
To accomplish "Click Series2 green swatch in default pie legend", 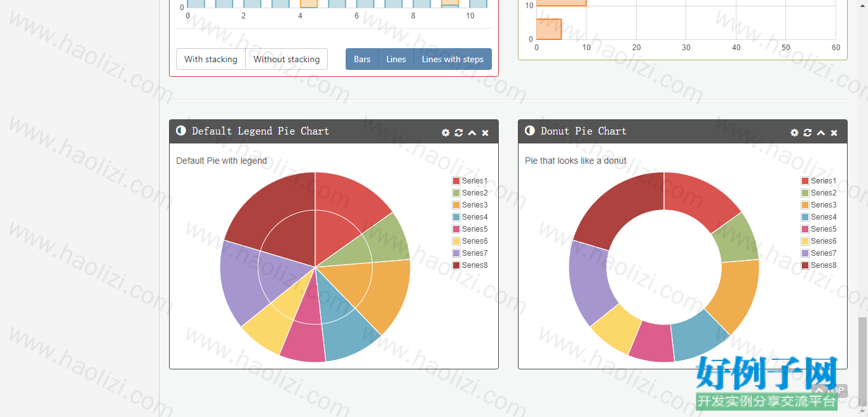I will click(456, 193).
